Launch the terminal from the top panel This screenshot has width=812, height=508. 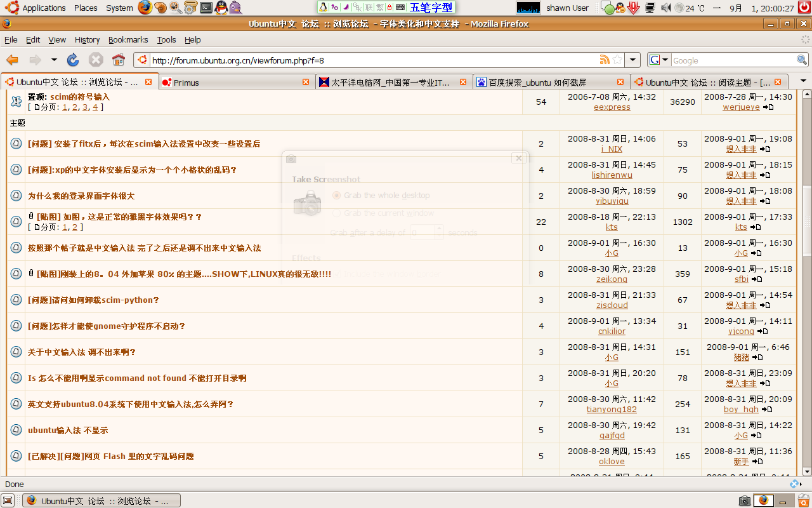pos(206,8)
